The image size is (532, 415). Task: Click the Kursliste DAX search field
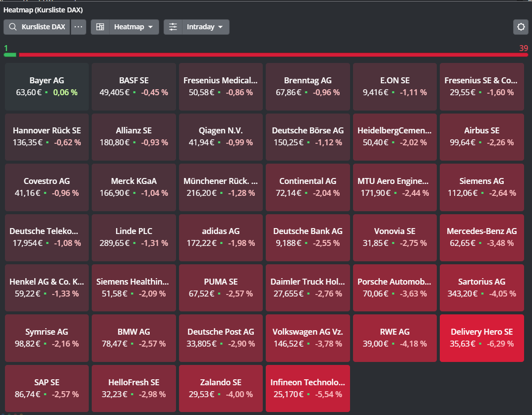tap(37, 27)
